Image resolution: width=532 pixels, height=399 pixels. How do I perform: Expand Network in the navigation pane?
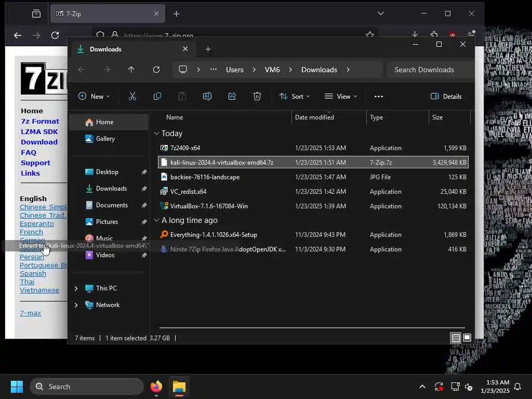click(x=76, y=304)
